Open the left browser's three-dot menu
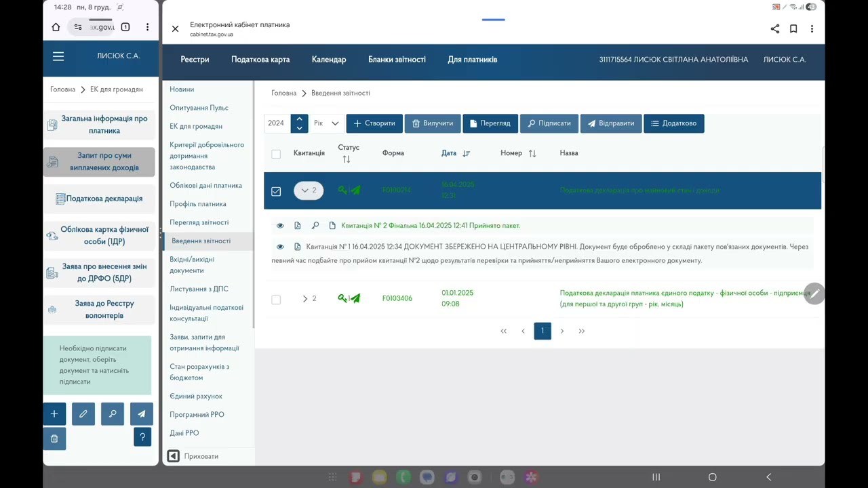Viewport: 868px width, 488px height. (x=147, y=27)
